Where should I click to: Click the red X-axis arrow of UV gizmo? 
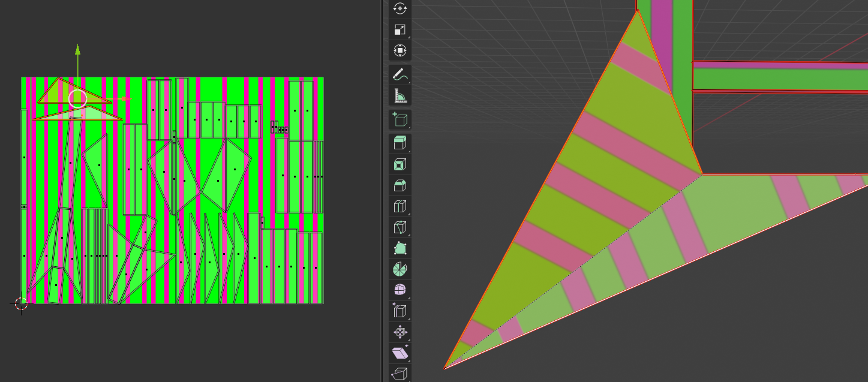[125, 98]
